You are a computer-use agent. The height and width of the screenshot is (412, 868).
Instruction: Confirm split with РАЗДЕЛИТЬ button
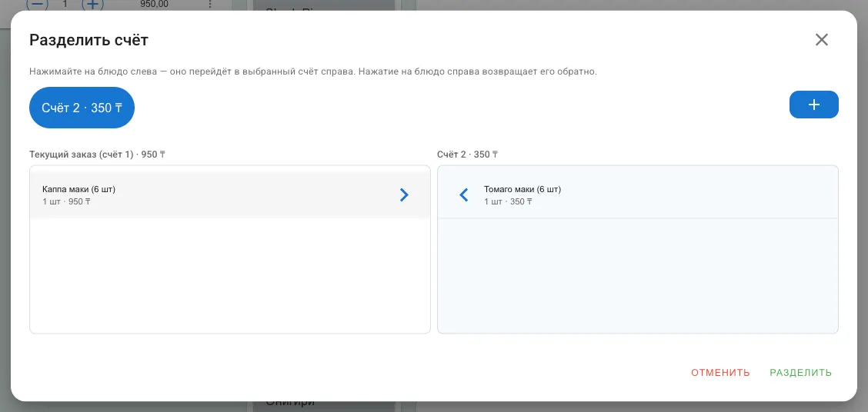tap(800, 373)
